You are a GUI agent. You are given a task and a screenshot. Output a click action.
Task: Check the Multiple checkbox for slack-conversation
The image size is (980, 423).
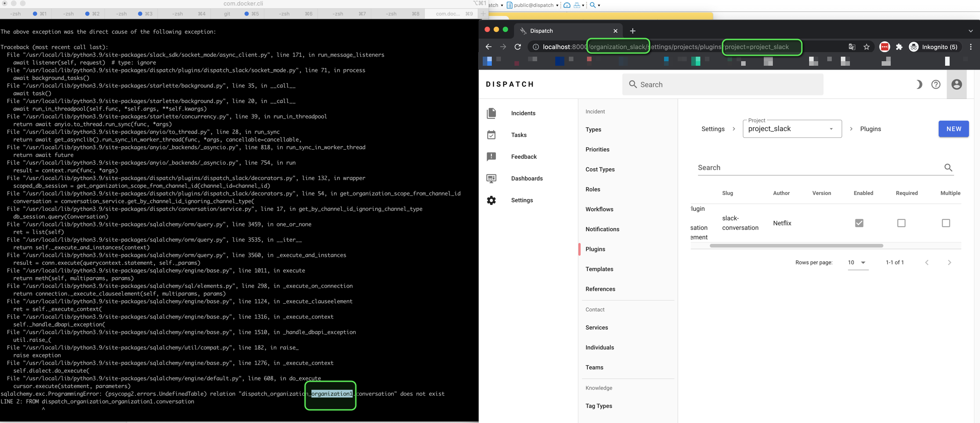946,223
